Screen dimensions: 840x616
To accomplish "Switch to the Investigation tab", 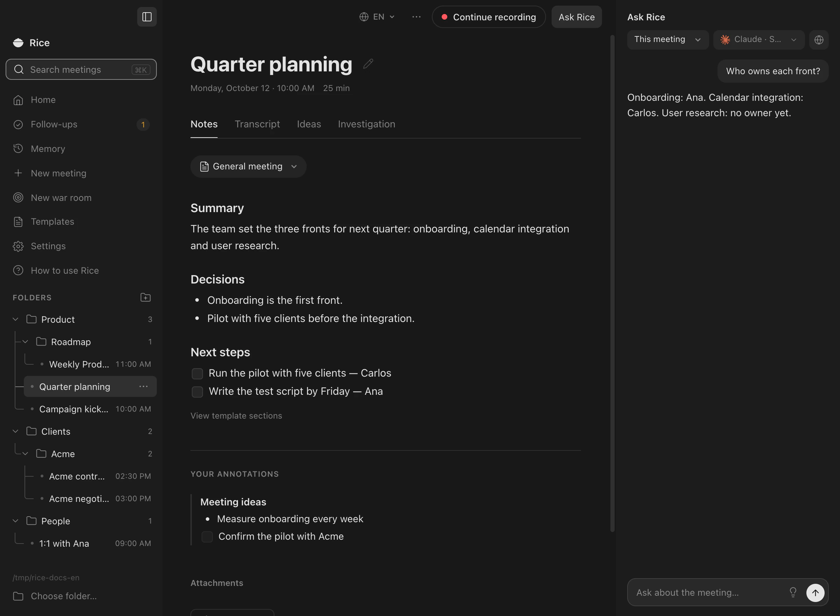I will (366, 124).
